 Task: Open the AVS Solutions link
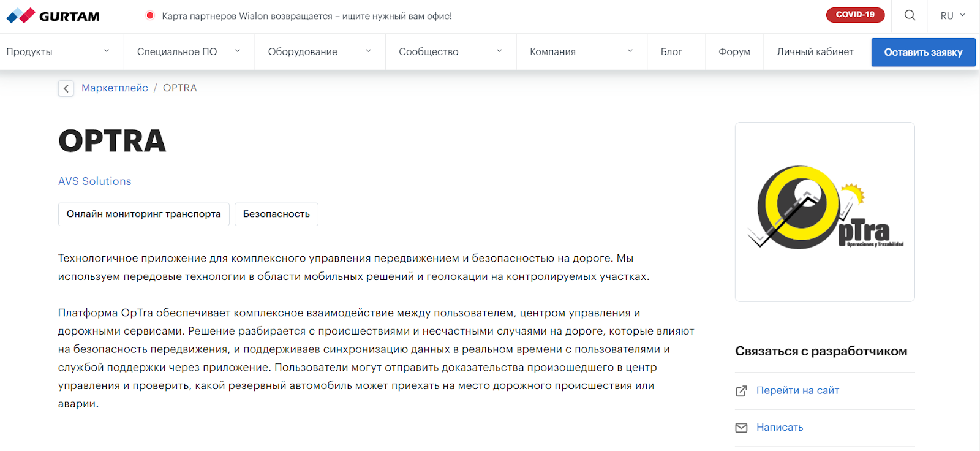95,181
